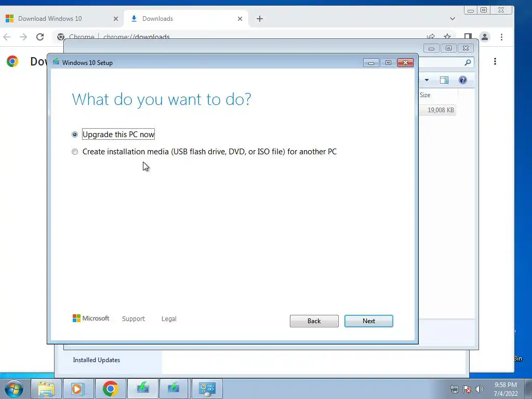Select the 19,008 KB file entry
This screenshot has height=399, width=532.
point(437,110)
